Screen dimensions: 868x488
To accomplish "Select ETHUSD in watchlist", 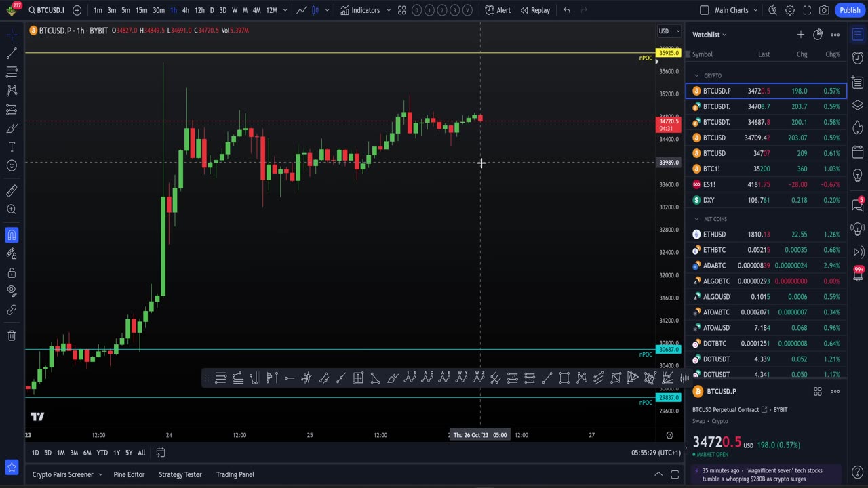I will point(766,235).
